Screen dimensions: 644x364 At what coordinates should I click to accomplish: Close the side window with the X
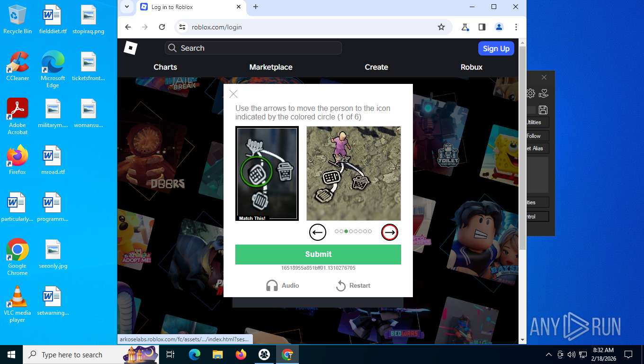coord(544,77)
